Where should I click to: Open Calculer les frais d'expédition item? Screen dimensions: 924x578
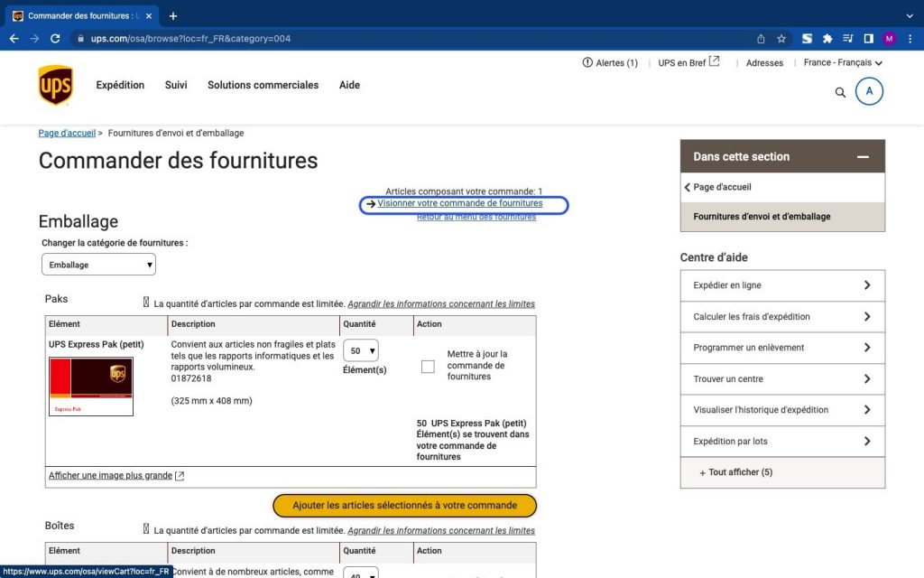tap(782, 317)
